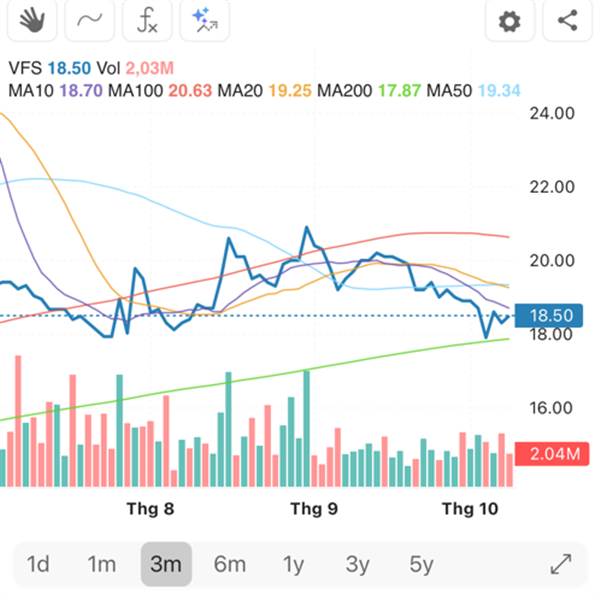Screen dimensions: 600x600
Task: Switch to the 6m time range
Action: 229,564
